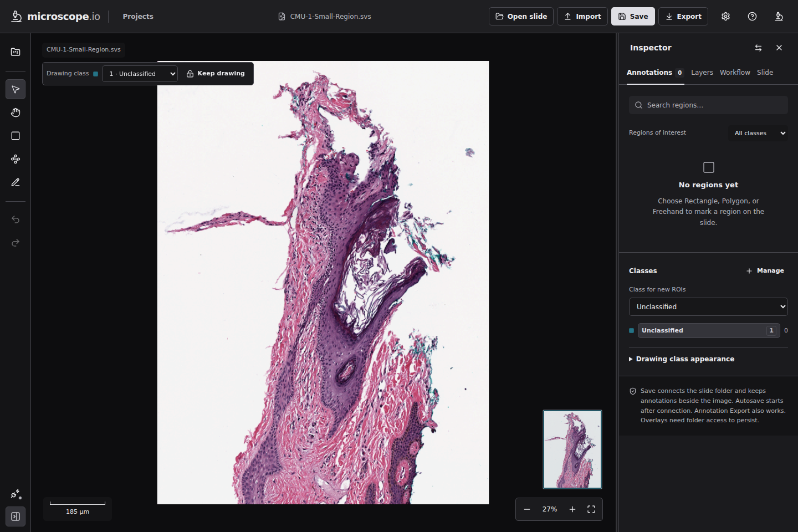Close the Inspector panel
This screenshot has height=532, width=798.
pyautogui.click(x=779, y=48)
